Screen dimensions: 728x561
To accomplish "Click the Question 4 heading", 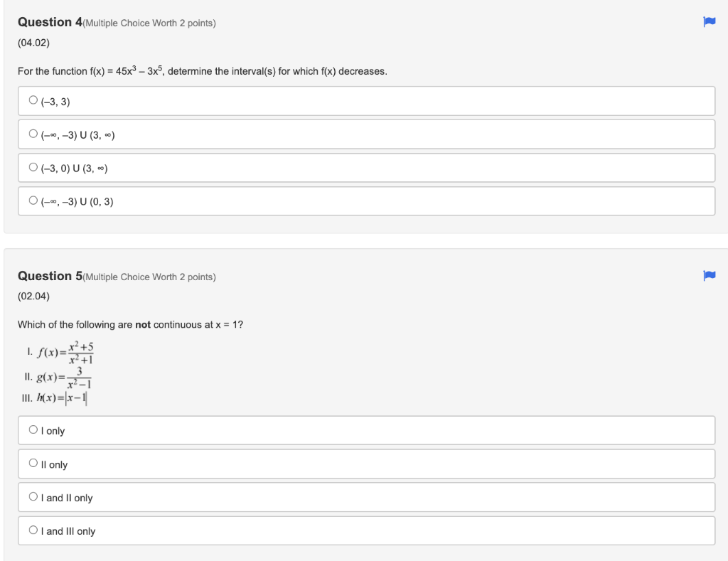I will [x=48, y=22].
